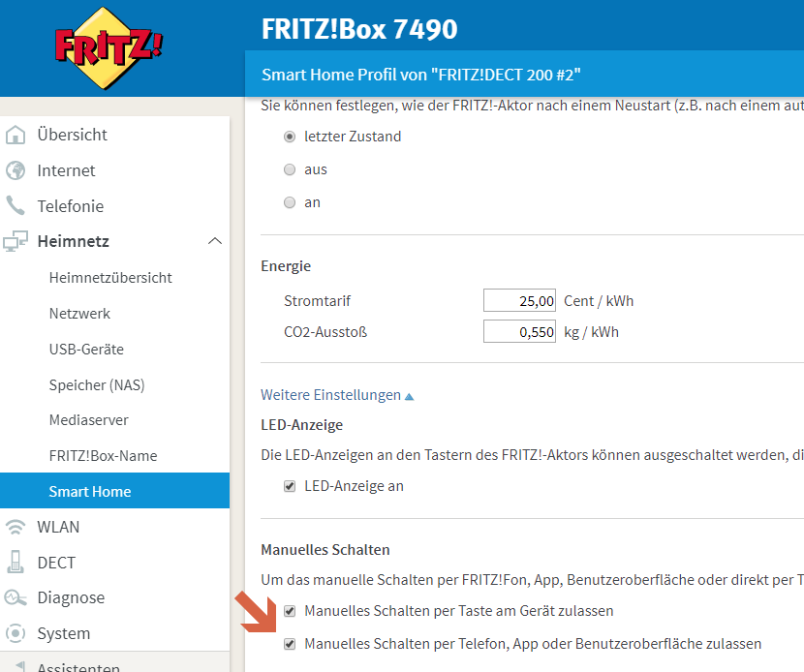
Task: Click the FRITZ! logo
Action: click(x=108, y=48)
